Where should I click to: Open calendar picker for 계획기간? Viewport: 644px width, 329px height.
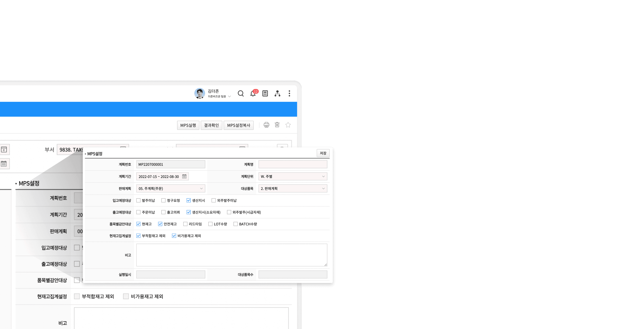(184, 176)
